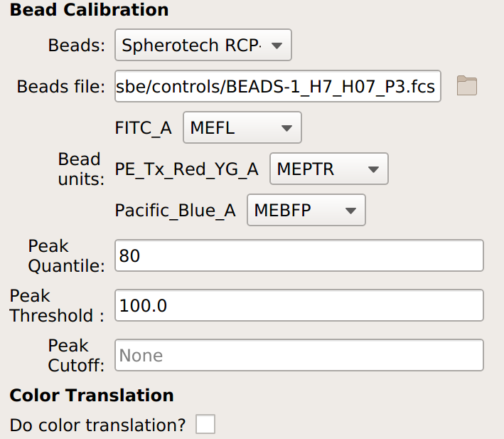
Task: Open the folder browser for Beads file
Action: (x=467, y=86)
